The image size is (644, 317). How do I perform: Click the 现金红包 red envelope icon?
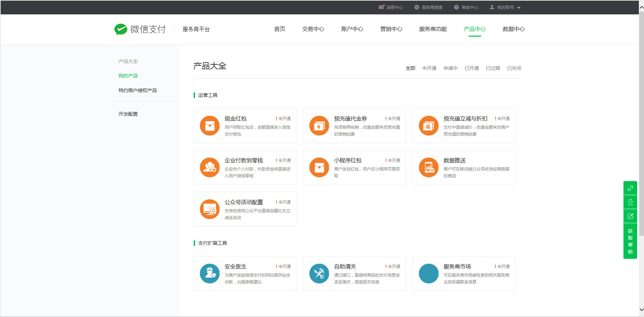pyautogui.click(x=209, y=126)
